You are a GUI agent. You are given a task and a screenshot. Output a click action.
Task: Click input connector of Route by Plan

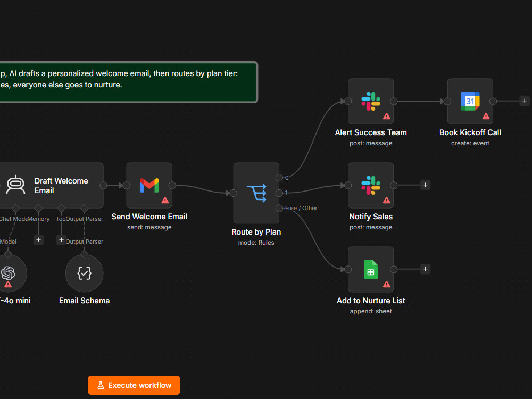pyautogui.click(x=234, y=193)
